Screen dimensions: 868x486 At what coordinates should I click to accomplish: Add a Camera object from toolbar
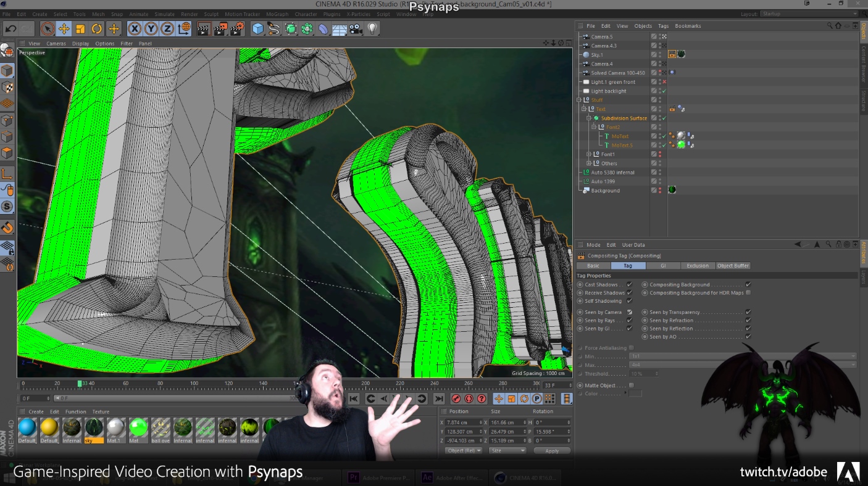356,28
